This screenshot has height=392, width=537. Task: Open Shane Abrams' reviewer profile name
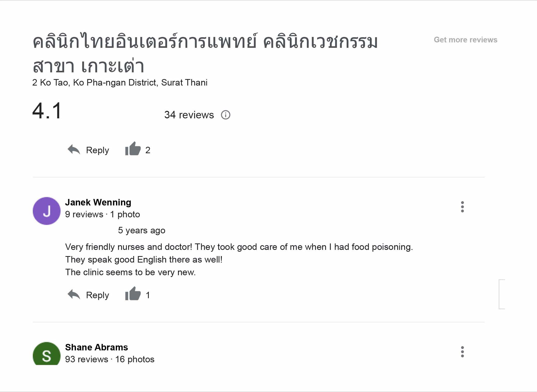pyautogui.click(x=96, y=347)
